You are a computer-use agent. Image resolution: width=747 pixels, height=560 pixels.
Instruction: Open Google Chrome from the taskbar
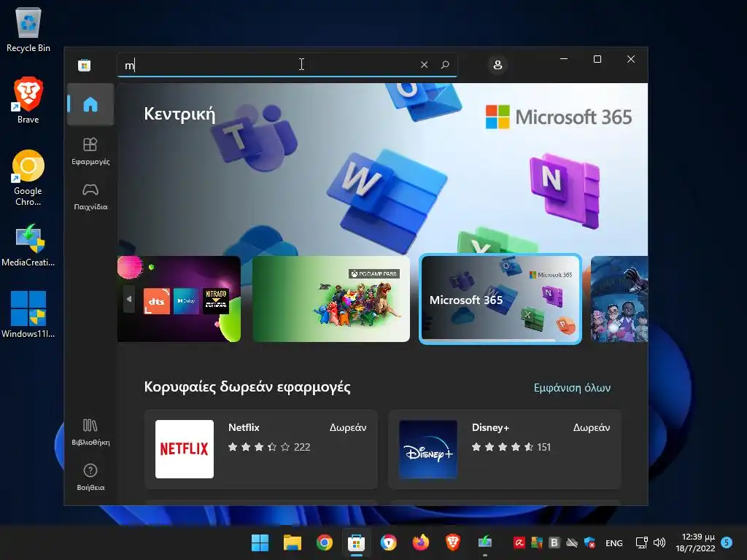tap(325, 542)
